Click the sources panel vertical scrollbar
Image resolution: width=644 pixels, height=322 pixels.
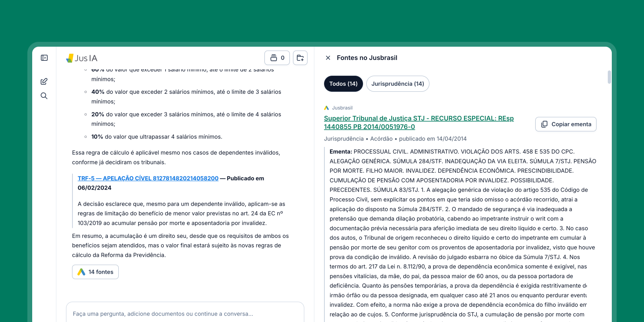[x=609, y=77]
